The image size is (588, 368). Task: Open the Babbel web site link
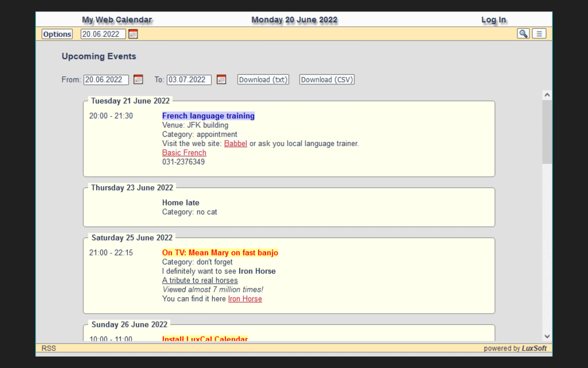pyautogui.click(x=235, y=143)
